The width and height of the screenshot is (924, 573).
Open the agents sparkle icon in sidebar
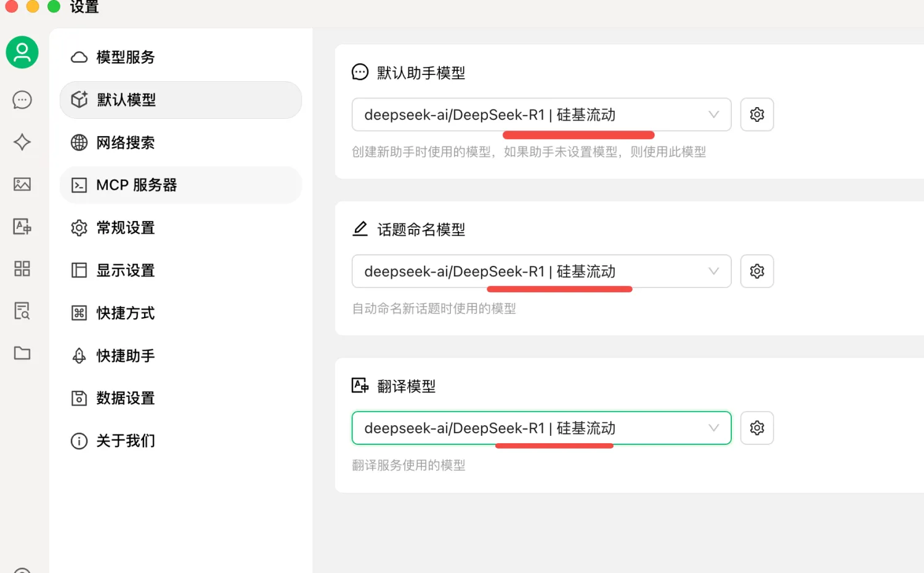[x=22, y=142]
